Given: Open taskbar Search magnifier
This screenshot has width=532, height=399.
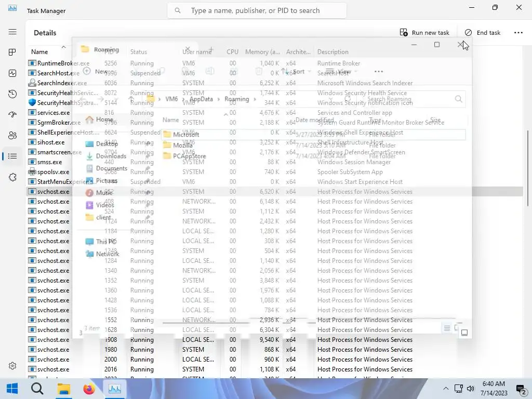Looking at the screenshot, I should pos(37,389).
